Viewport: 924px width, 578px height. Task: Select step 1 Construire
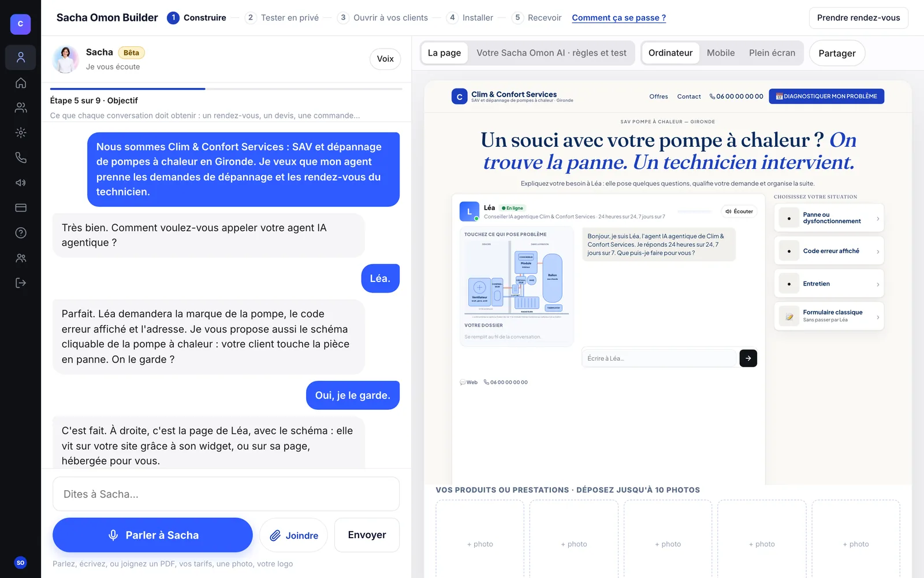196,18
